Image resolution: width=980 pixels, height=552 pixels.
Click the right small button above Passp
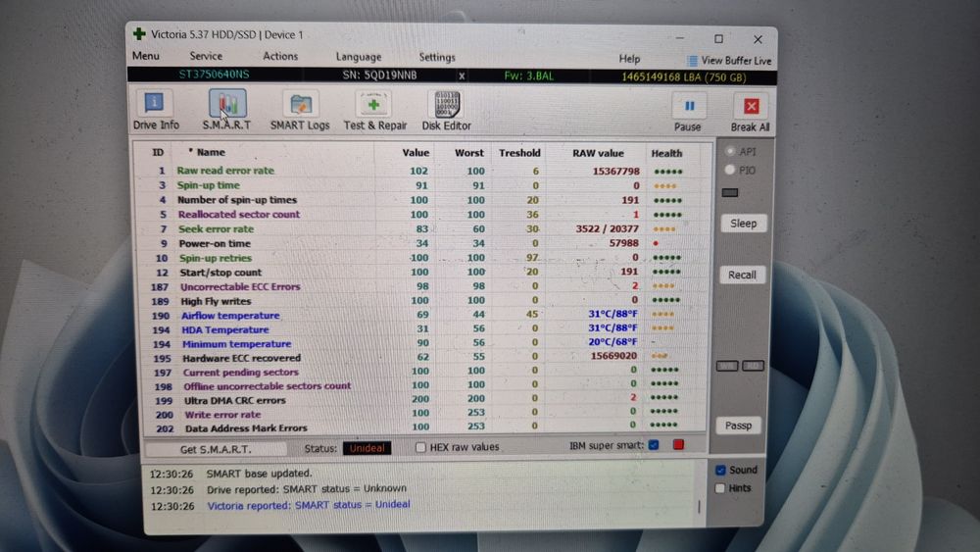pyautogui.click(x=753, y=366)
